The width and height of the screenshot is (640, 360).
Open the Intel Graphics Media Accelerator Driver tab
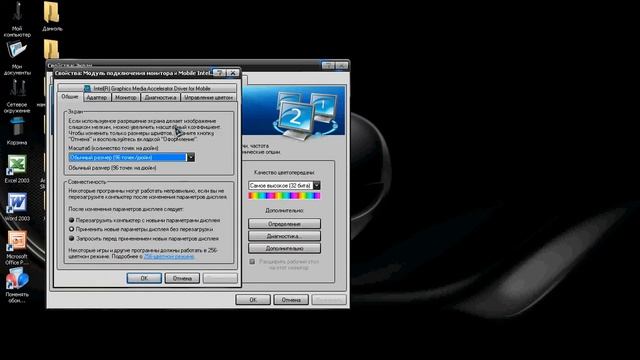pos(147,88)
